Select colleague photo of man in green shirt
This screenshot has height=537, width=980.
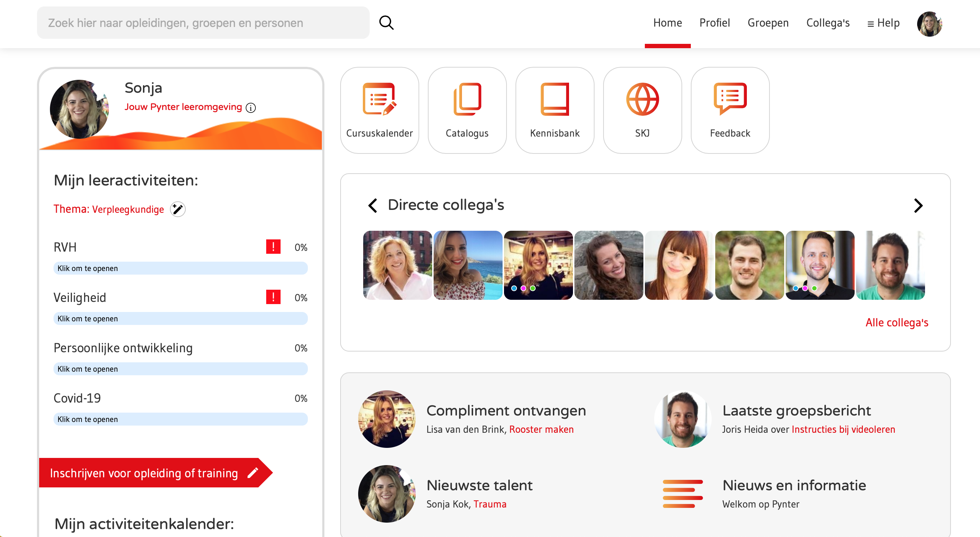click(x=890, y=265)
